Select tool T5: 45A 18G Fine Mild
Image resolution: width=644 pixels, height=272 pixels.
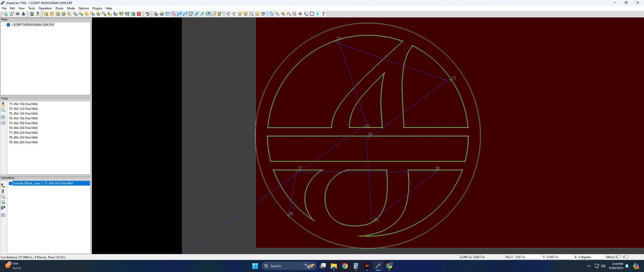tap(23, 123)
